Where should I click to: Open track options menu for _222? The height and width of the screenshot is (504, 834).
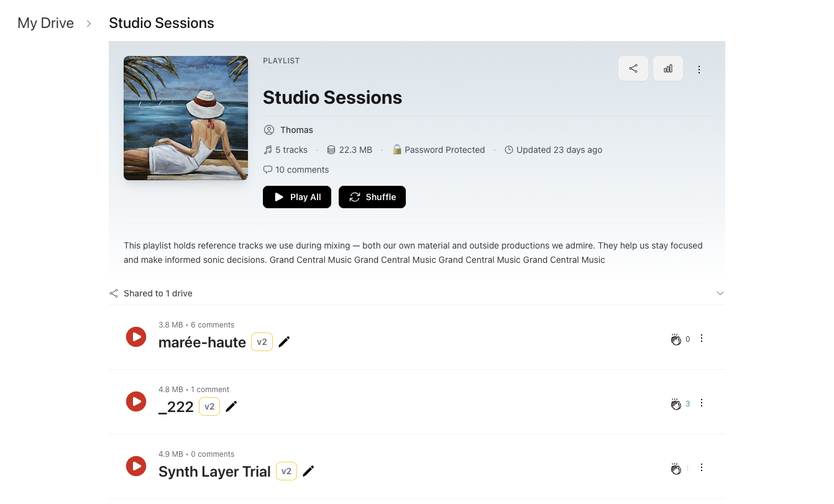coord(702,403)
